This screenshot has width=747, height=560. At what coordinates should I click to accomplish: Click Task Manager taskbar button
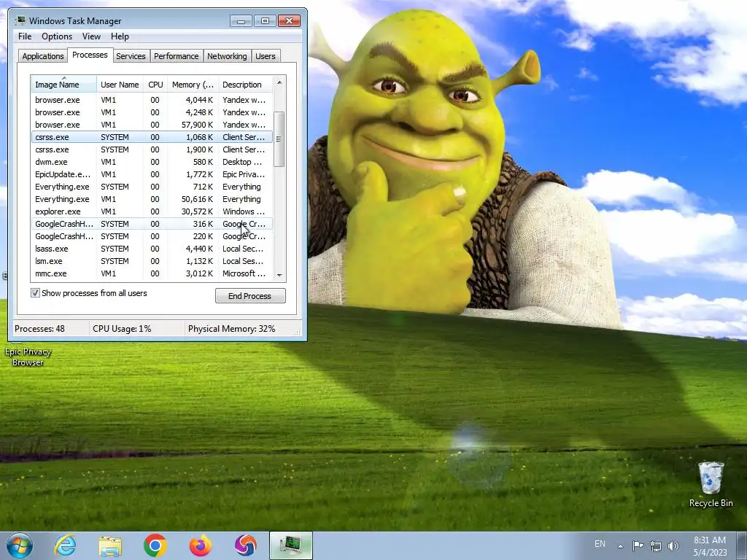(290, 545)
